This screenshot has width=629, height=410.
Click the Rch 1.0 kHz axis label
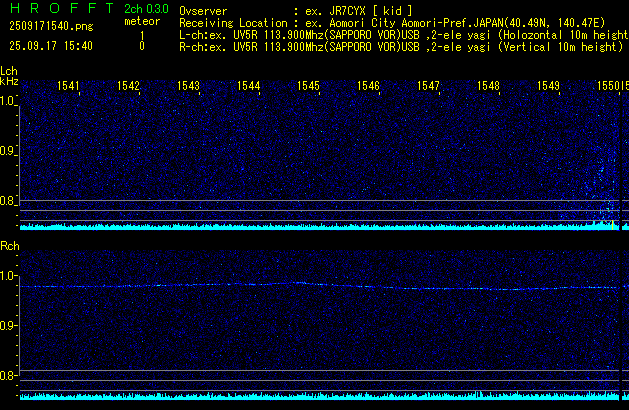[8, 276]
